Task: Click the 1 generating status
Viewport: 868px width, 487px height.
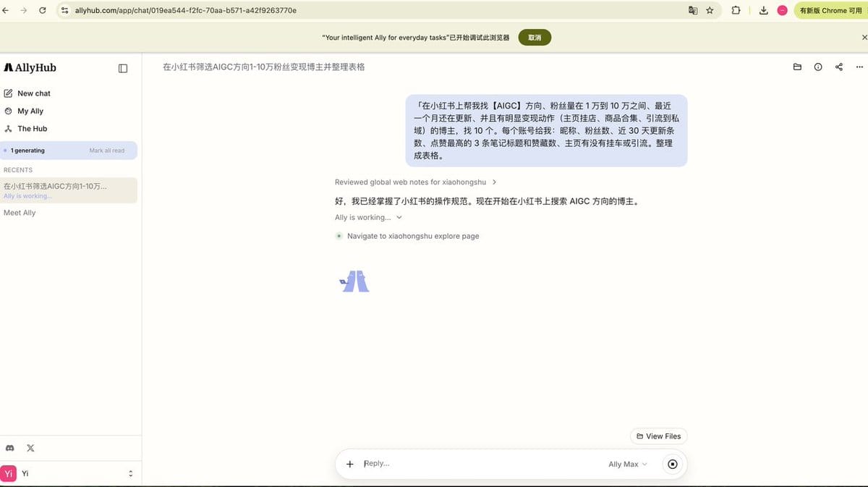Action: 26,151
